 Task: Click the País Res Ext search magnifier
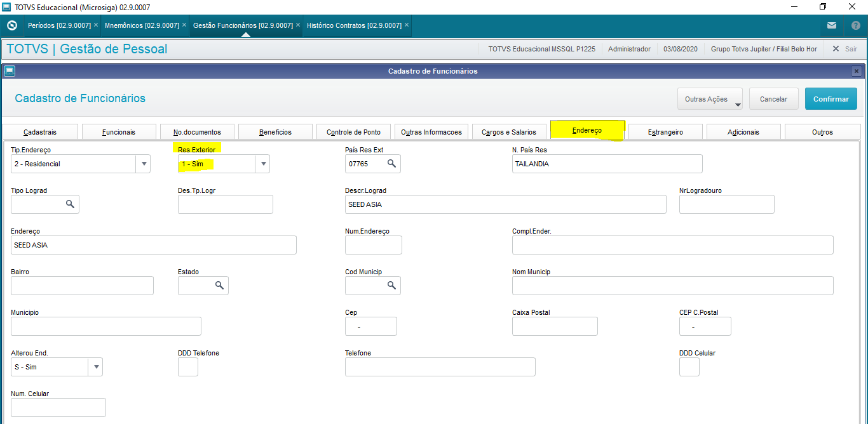point(392,164)
